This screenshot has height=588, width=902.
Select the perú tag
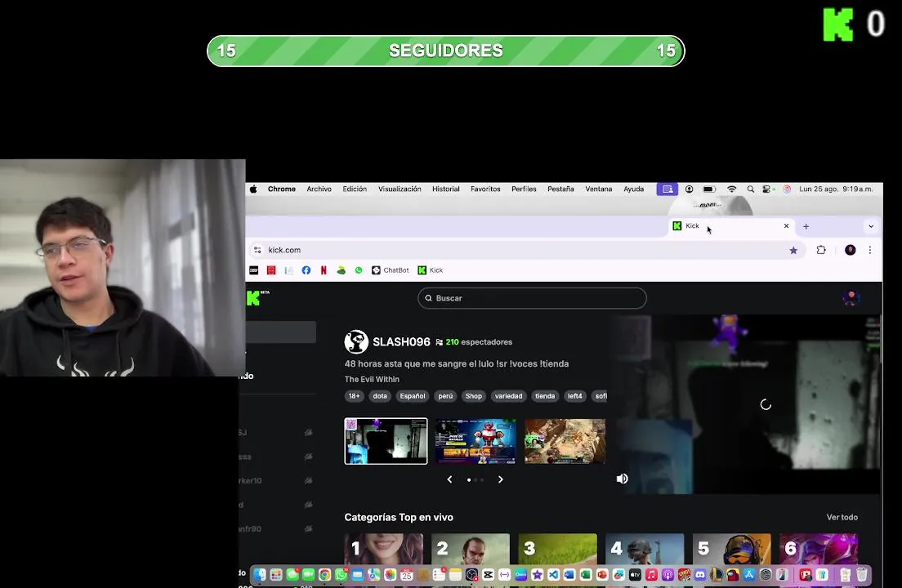446,396
